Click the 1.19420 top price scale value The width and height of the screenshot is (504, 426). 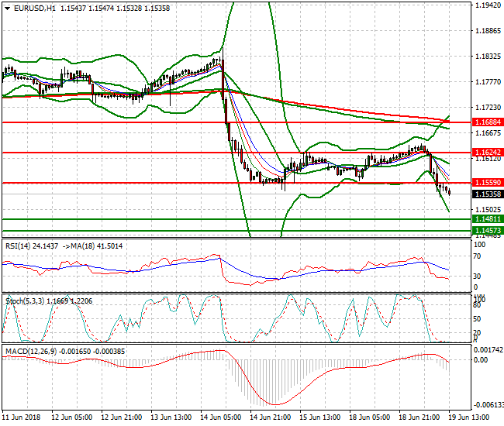(488, 5)
